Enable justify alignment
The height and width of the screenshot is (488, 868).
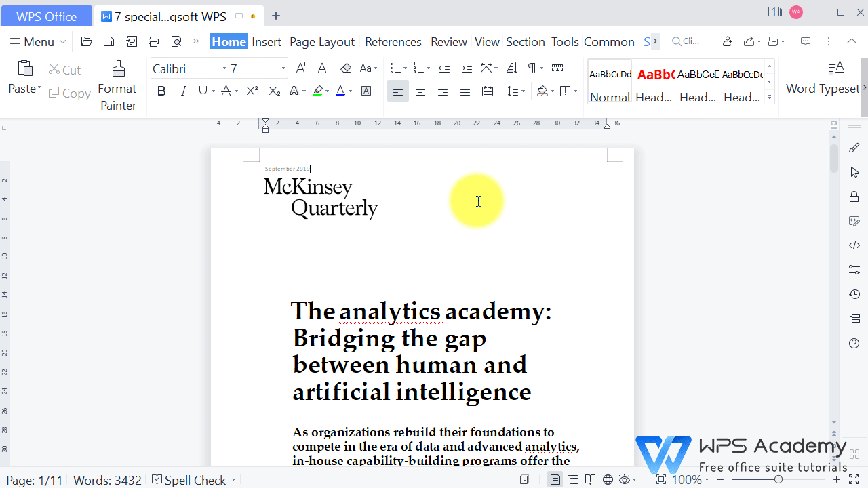(465, 91)
